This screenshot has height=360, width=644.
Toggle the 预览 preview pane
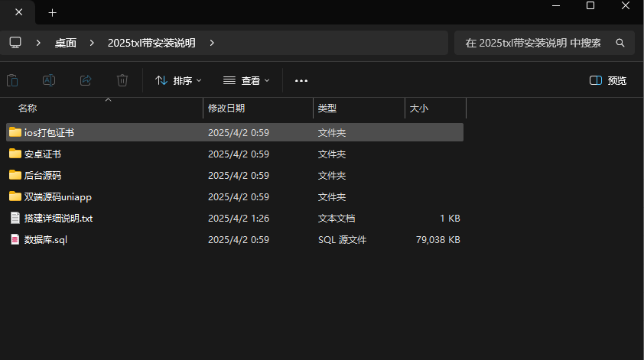click(x=608, y=80)
